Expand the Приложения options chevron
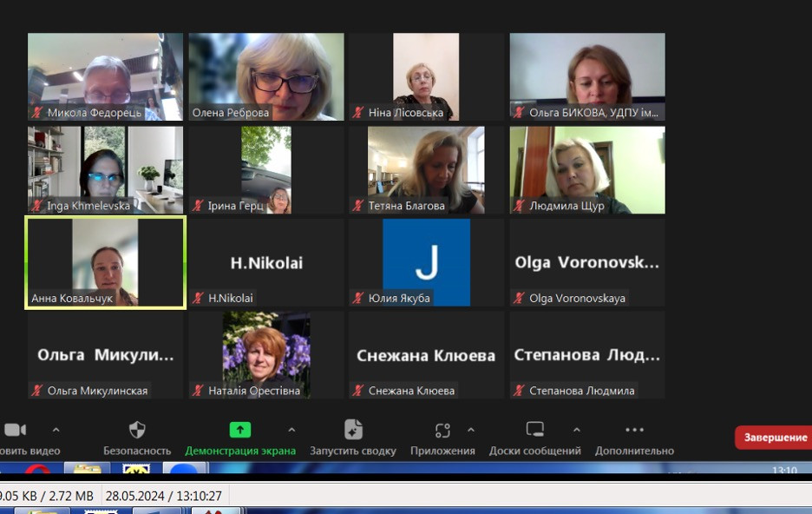The width and height of the screenshot is (812, 514). [471, 430]
